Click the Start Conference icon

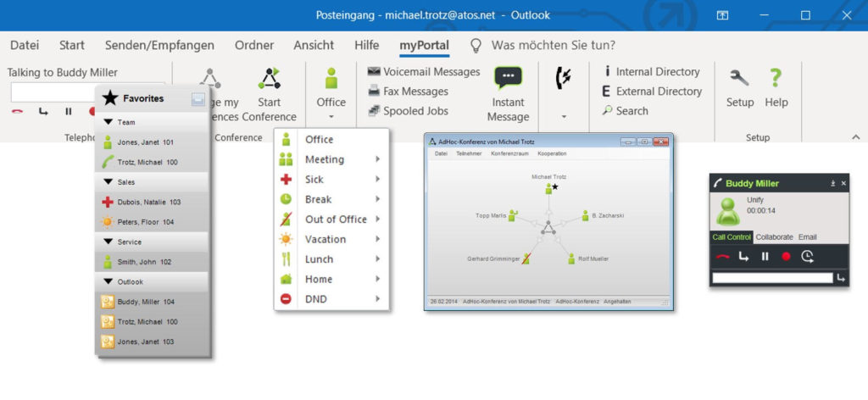(x=269, y=79)
